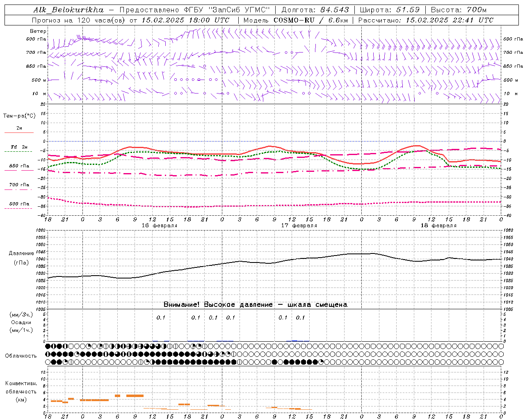Click the '500 м' wind level label on left

pyautogui.click(x=39, y=80)
